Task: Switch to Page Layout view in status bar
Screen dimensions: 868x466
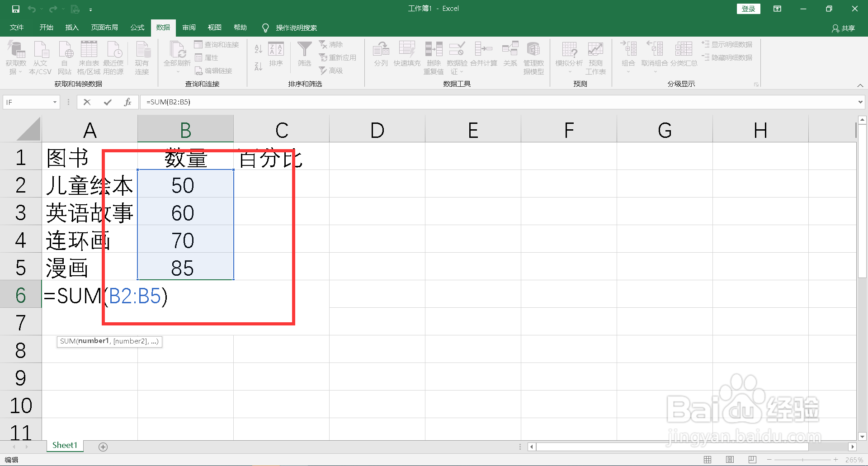Action: 730,460
